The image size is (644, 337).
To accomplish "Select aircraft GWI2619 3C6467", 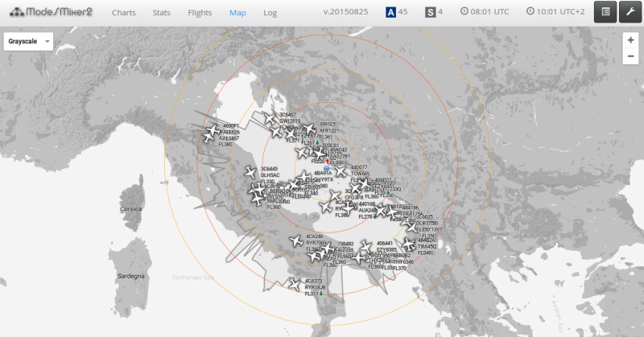I will [x=270, y=118].
